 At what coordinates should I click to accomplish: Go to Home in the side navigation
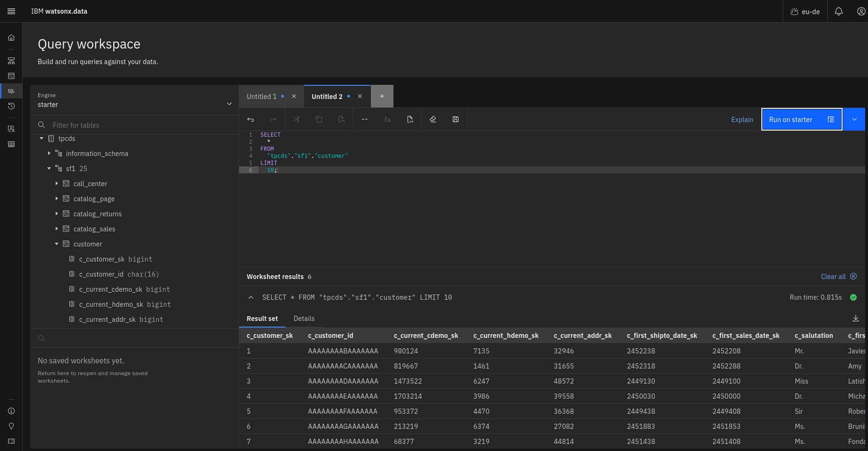[x=11, y=38]
